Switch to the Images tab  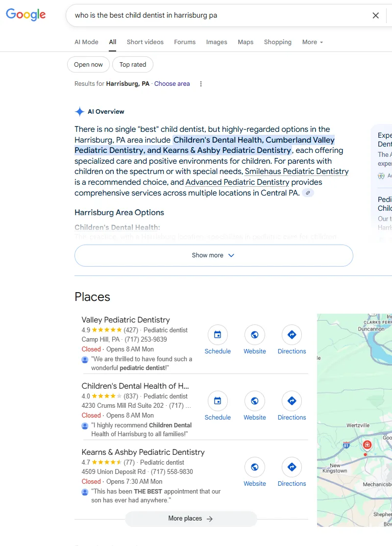(x=217, y=42)
